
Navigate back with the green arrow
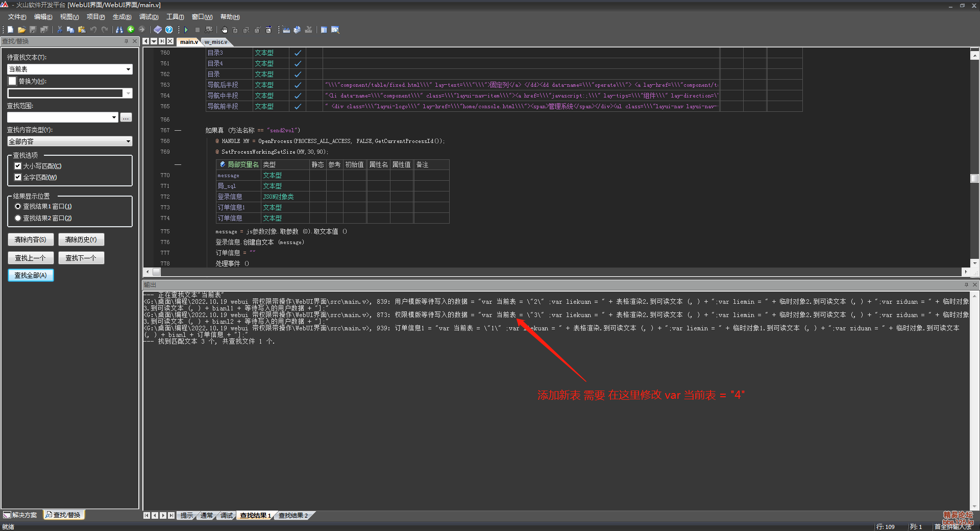point(131,30)
